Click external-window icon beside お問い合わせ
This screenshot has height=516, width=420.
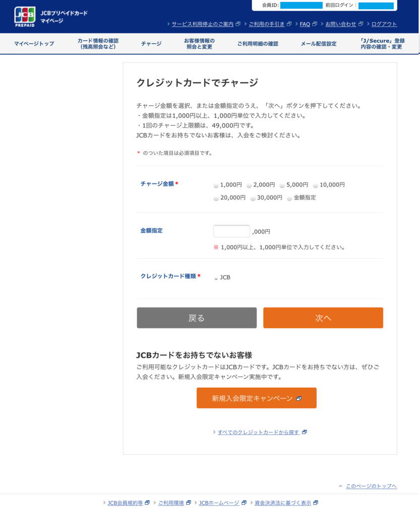pos(361,24)
